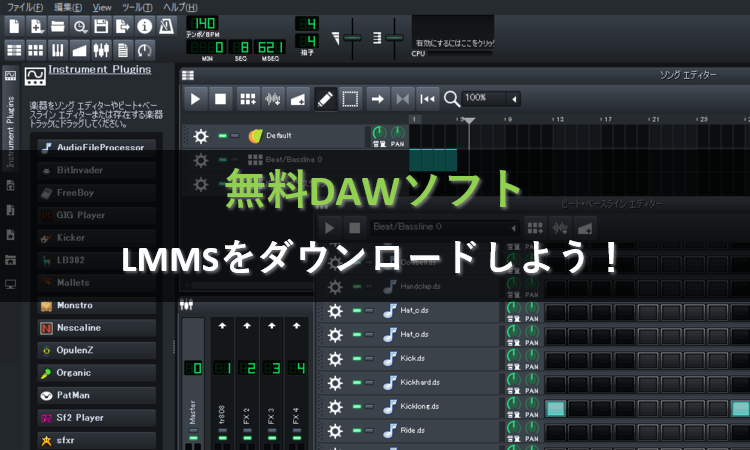Toggle mute LED on the Ride.ds track
The width and height of the screenshot is (750, 450).
pos(356,431)
